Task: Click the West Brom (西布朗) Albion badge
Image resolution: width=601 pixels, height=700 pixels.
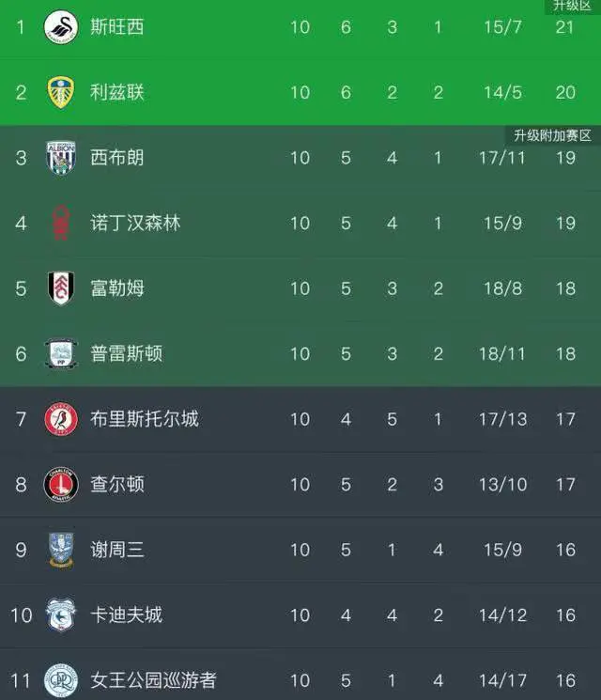Action: click(x=60, y=157)
